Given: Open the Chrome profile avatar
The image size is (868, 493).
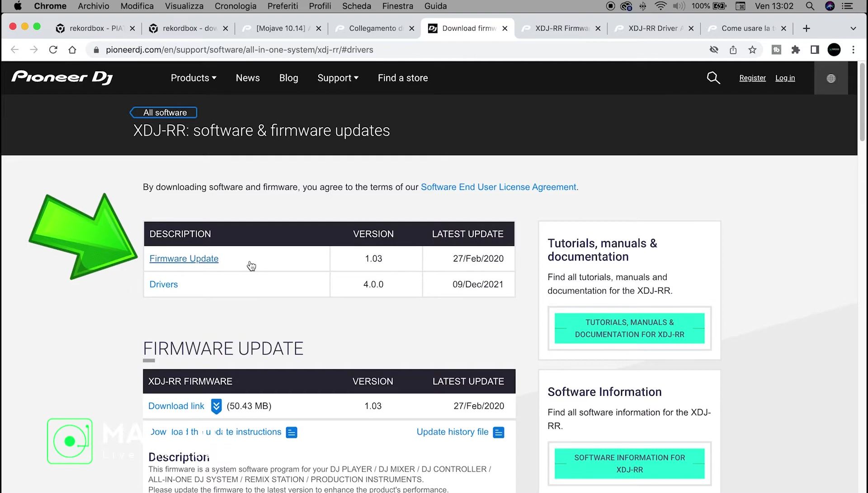Looking at the screenshot, I should pyautogui.click(x=834, y=50).
